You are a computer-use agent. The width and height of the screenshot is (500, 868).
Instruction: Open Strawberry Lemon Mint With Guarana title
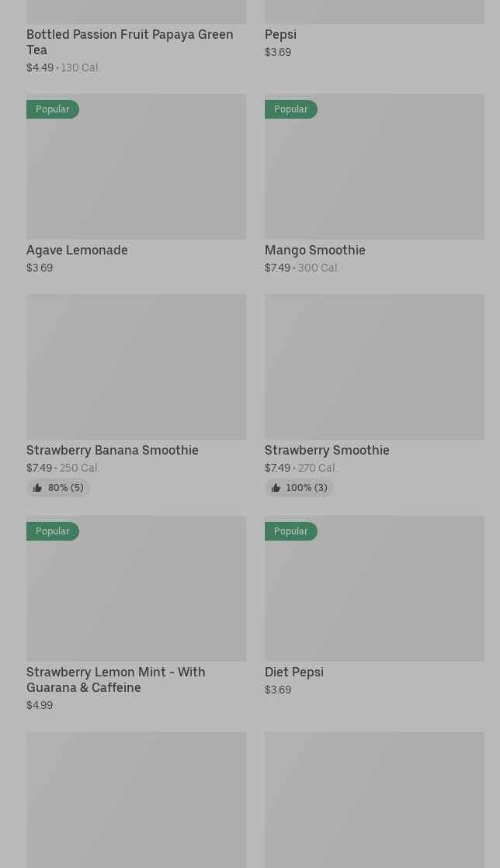coord(116,680)
